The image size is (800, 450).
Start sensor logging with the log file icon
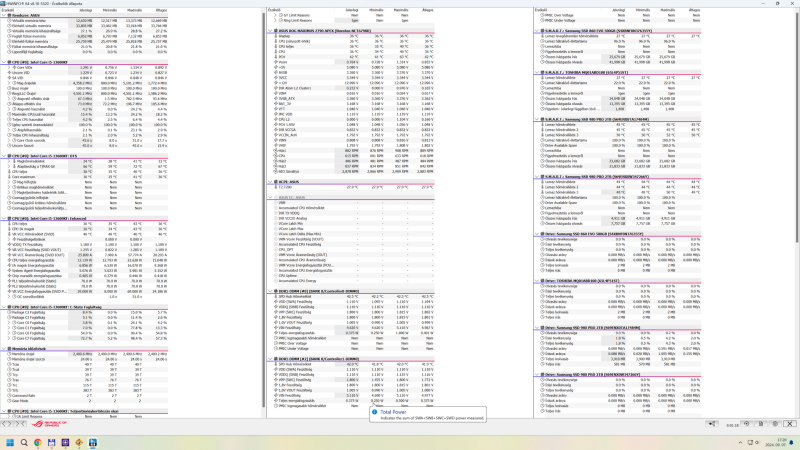(761, 423)
